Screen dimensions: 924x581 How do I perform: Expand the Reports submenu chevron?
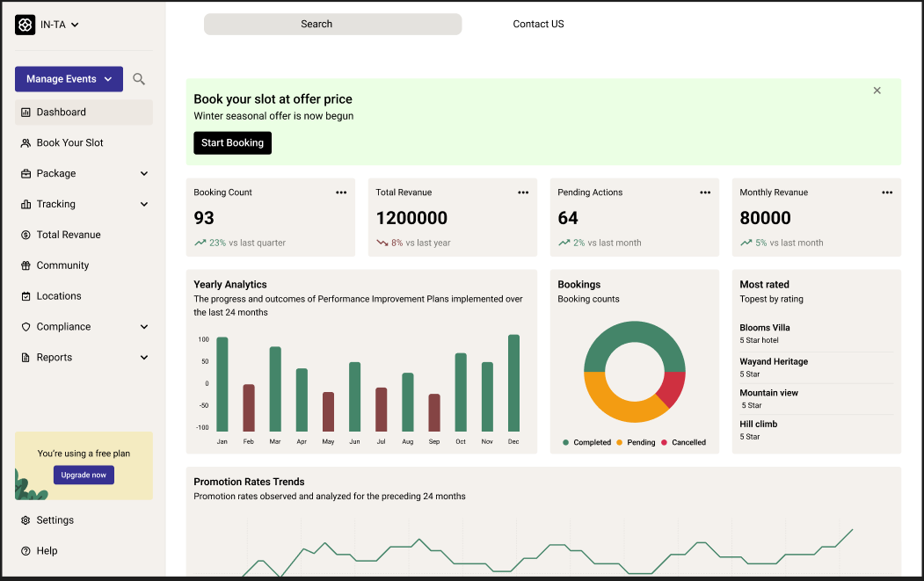click(144, 358)
